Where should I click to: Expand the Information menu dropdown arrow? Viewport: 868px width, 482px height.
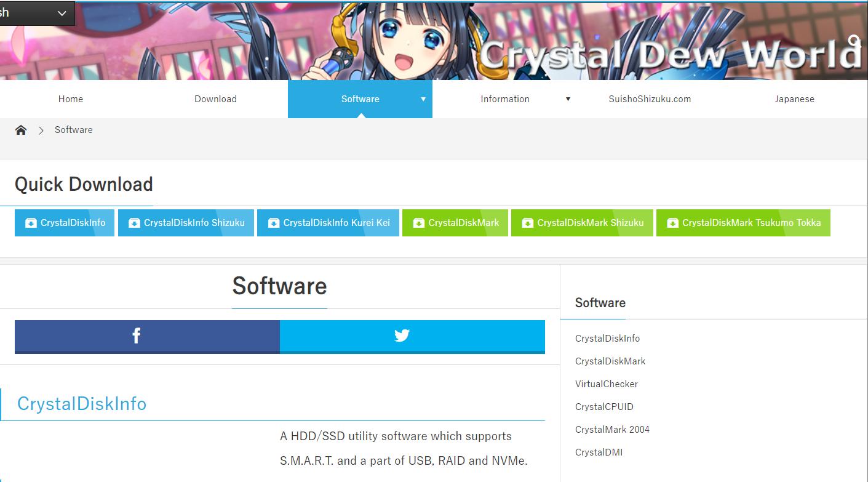click(x=568, y=99)
